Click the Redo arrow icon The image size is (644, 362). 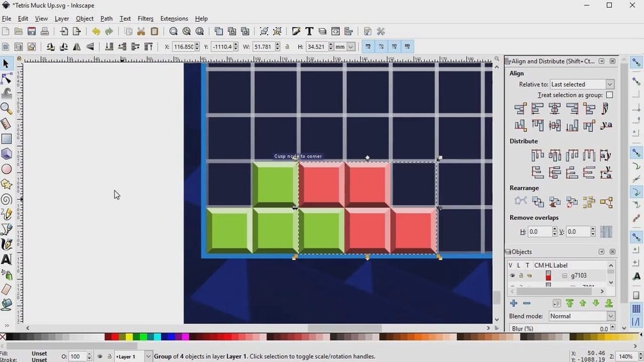click(109, 31)
